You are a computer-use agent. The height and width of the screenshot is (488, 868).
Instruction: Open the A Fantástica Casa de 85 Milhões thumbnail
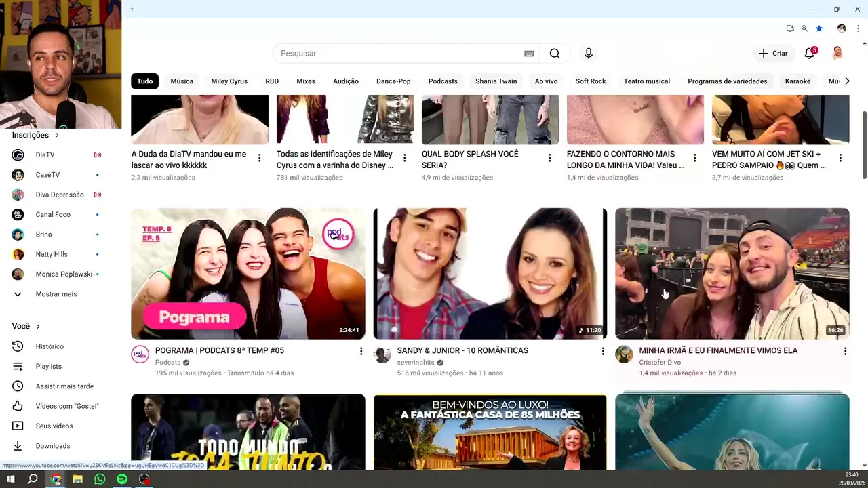click(x=490, y=432)
